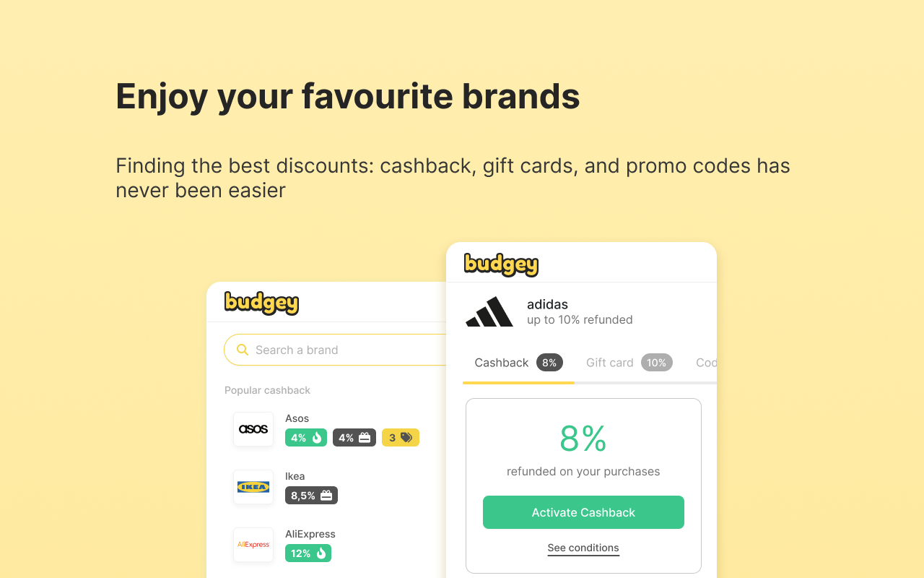
Task: Open the Asos brand logo thumbnail
Action: coord(253,429)
